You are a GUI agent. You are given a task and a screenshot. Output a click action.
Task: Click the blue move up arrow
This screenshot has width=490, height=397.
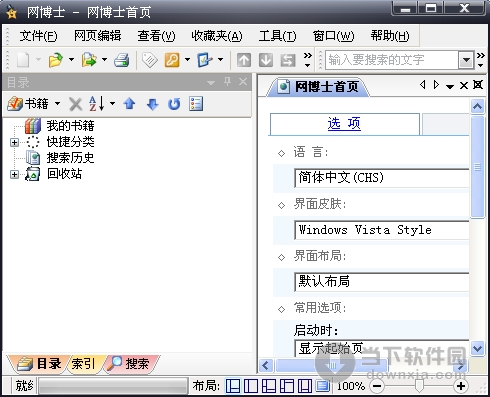(x=129, y=104)
